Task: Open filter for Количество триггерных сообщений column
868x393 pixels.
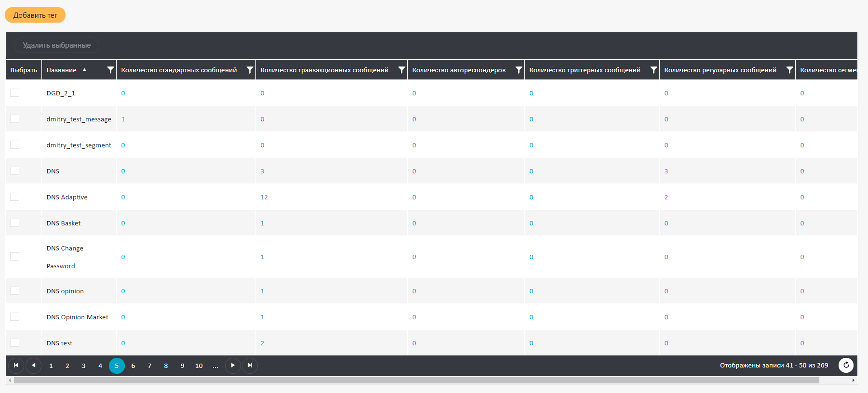Action: point(654,70)
